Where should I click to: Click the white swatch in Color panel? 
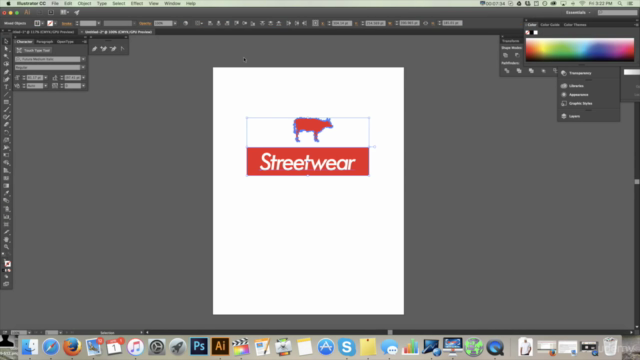click(536, 33)
